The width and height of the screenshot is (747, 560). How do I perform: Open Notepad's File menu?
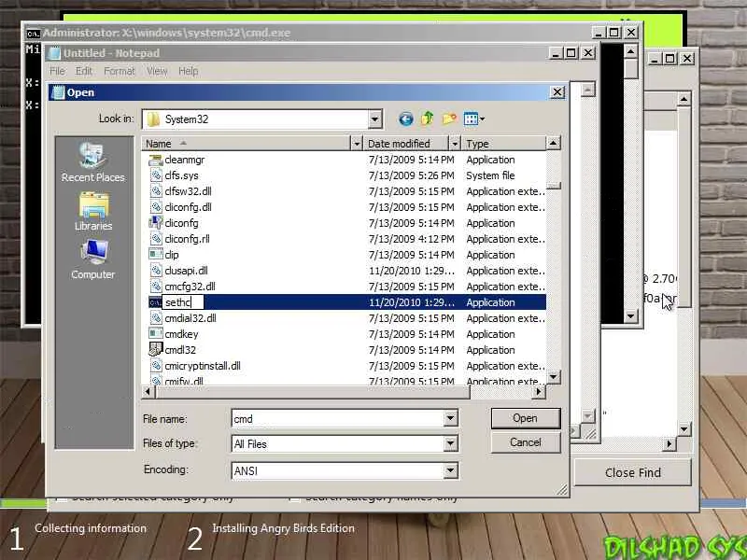click(57, 71)
